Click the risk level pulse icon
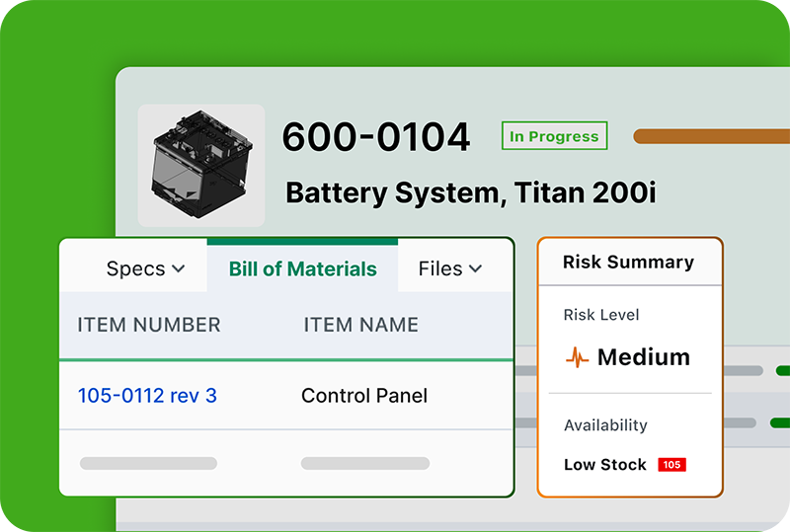790x532 pixels. [x=577, y=357]
